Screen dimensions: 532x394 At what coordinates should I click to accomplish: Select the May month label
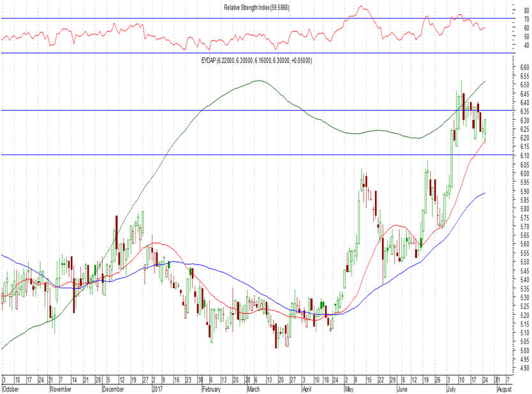pyautogui.click(x=349, y=390)
